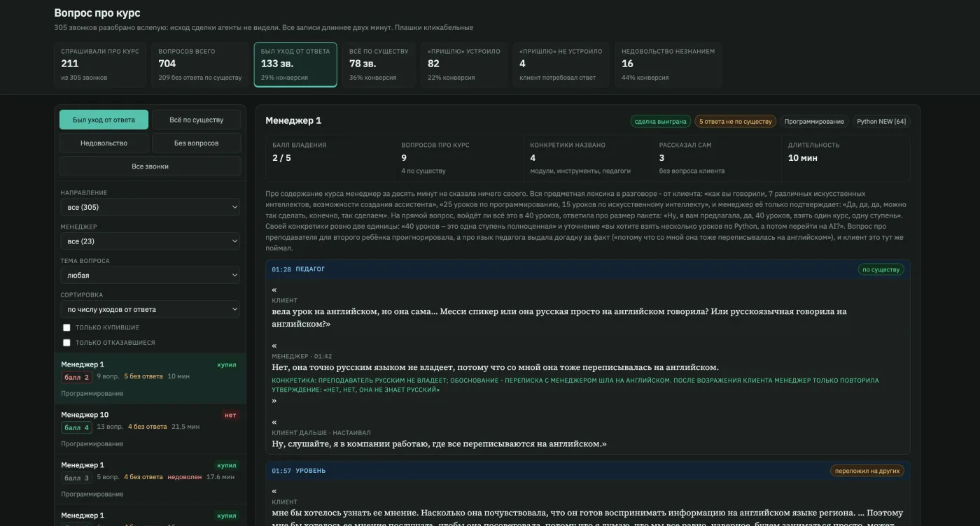
Task: Open the Менеджер 10 call row
Action: coord(150,429)
